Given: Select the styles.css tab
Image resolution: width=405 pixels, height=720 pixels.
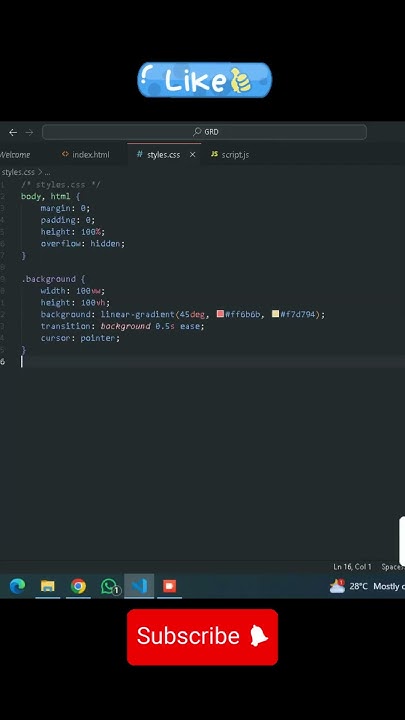Looking at the screenshot, I should pyautogui.click(x=163, y=155).
